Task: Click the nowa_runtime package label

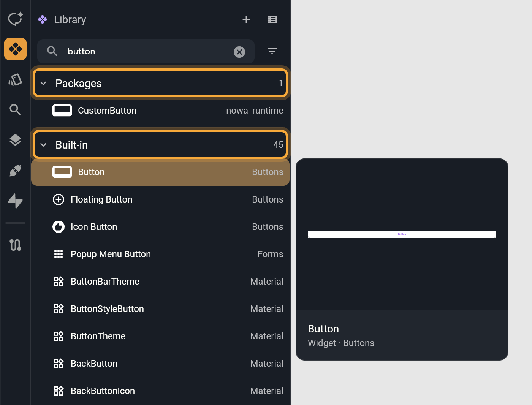Action: pyautogui.click(x=255, y=111)
